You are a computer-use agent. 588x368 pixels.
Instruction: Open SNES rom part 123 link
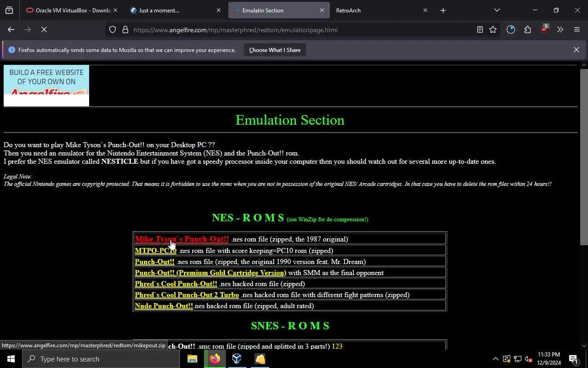[337, 346]
